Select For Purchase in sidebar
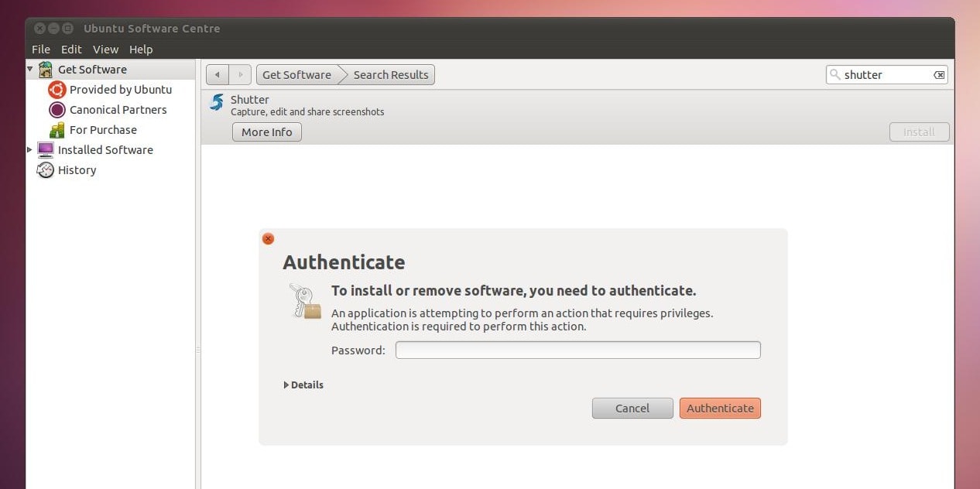This screenshot has width=980, height=489. pyautogui.click(x=103, y=130)
